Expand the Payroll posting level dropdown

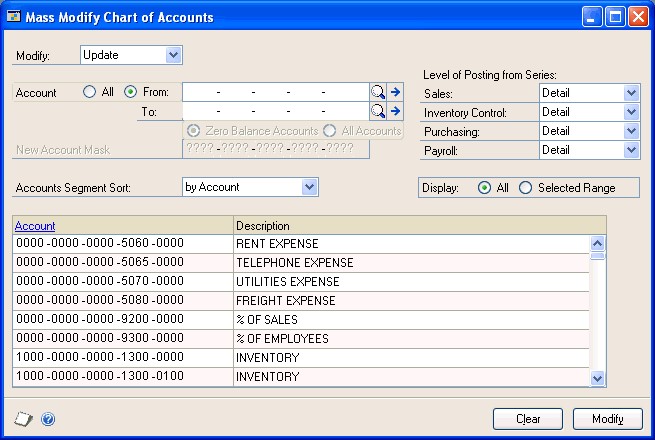coord(631,150)
